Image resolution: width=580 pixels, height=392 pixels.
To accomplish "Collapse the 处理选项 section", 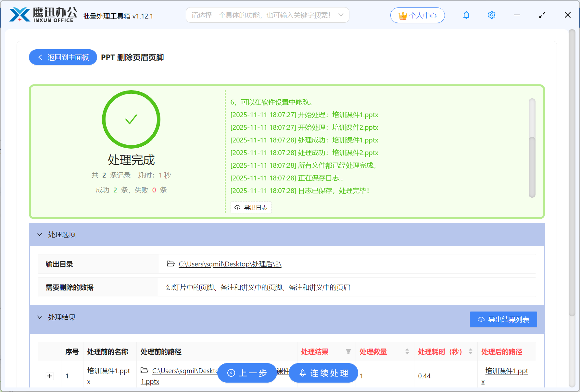I will (39, 234).
